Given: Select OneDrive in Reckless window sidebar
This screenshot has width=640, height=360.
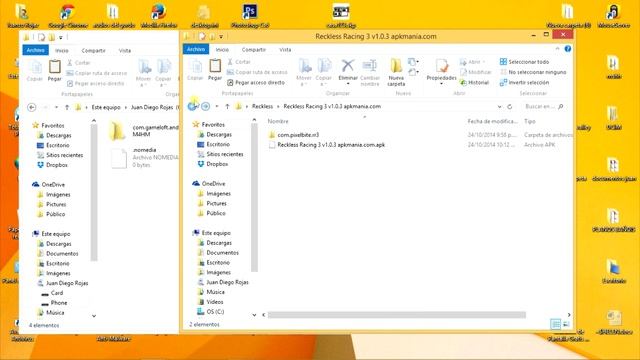Looking at the screenshot, I should click(x=209, y=184).
